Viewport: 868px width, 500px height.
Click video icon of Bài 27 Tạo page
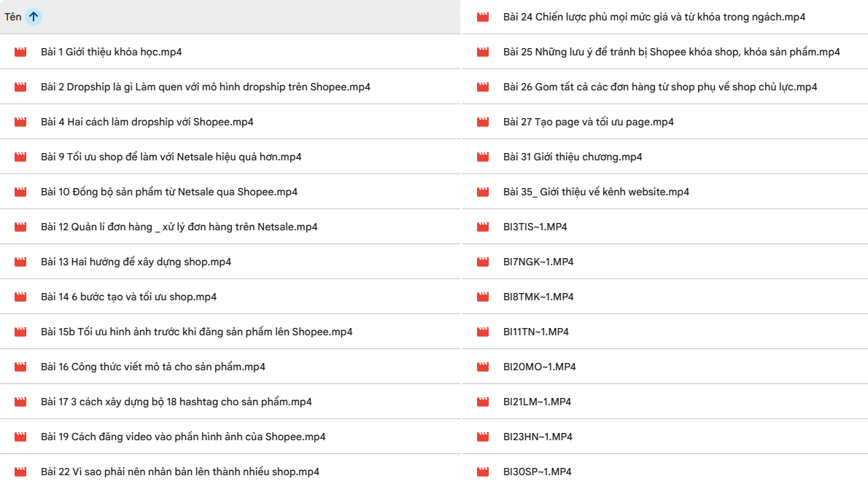(x=483, y=122)
